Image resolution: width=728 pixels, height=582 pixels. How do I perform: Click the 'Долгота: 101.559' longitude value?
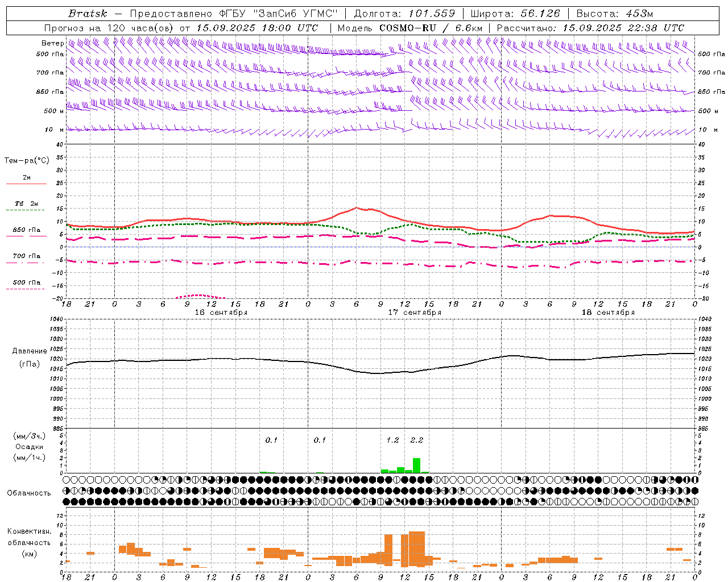pos(404,13)
